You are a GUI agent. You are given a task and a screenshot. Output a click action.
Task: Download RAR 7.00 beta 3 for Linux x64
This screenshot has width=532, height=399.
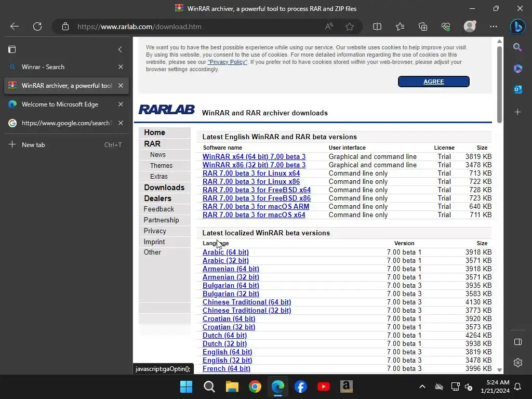click(251, 173)
